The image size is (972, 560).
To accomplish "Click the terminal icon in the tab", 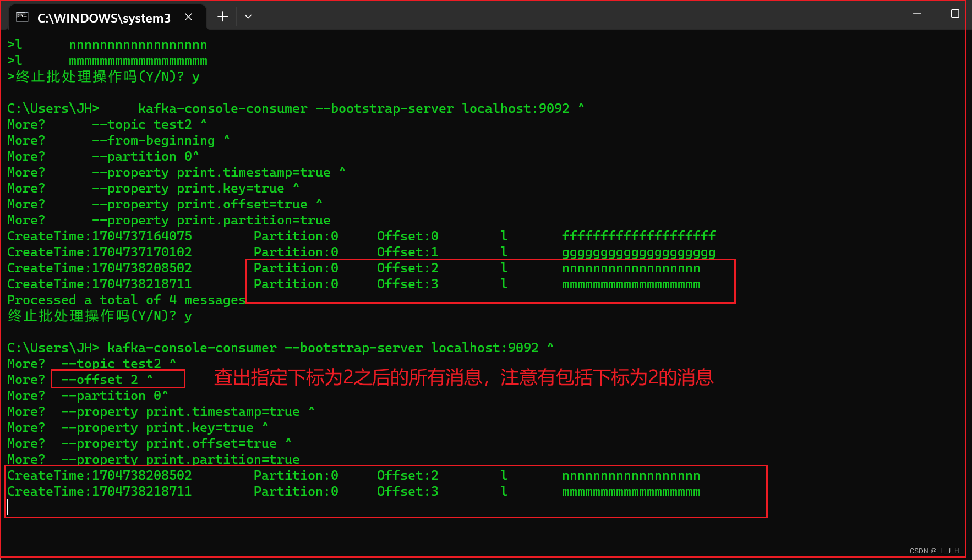I will click(x=22, y=17).
